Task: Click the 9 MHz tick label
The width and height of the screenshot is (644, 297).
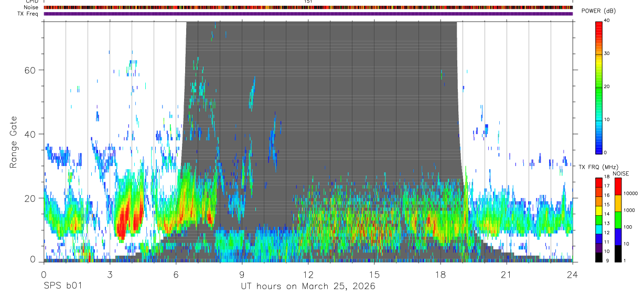Action: point(606,261)
